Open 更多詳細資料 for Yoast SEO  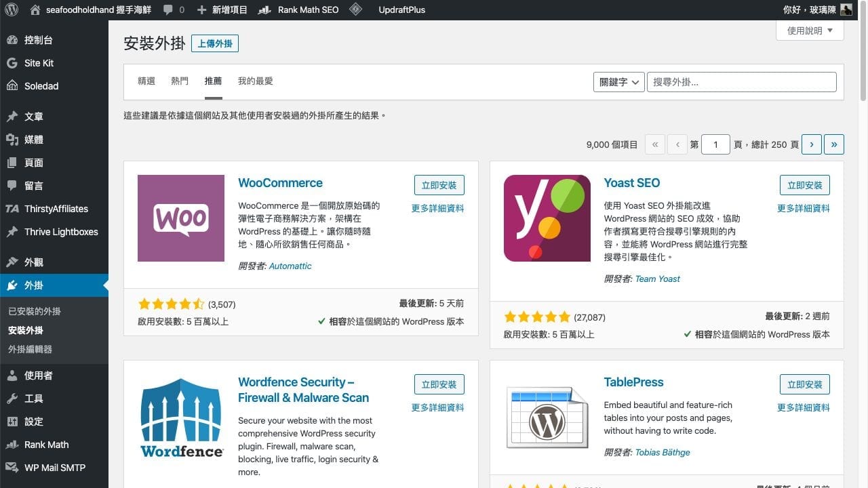(804, 209)
